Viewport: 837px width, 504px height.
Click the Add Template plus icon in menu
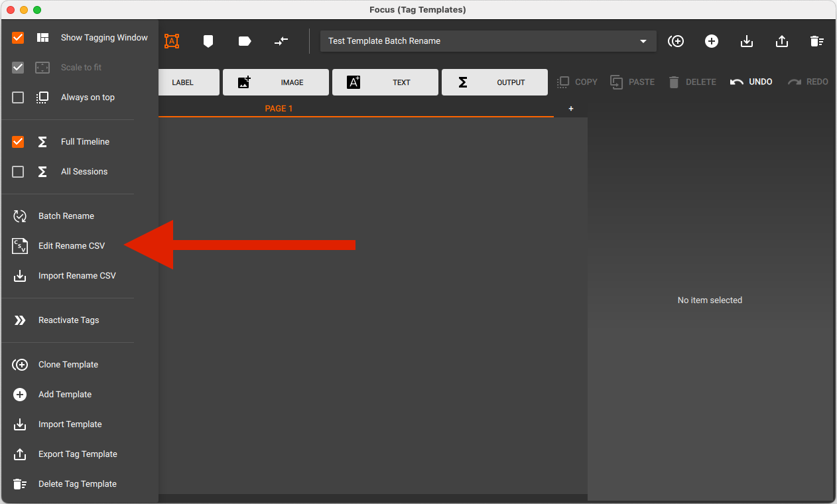pyautogui.click(x=20, y=395)
